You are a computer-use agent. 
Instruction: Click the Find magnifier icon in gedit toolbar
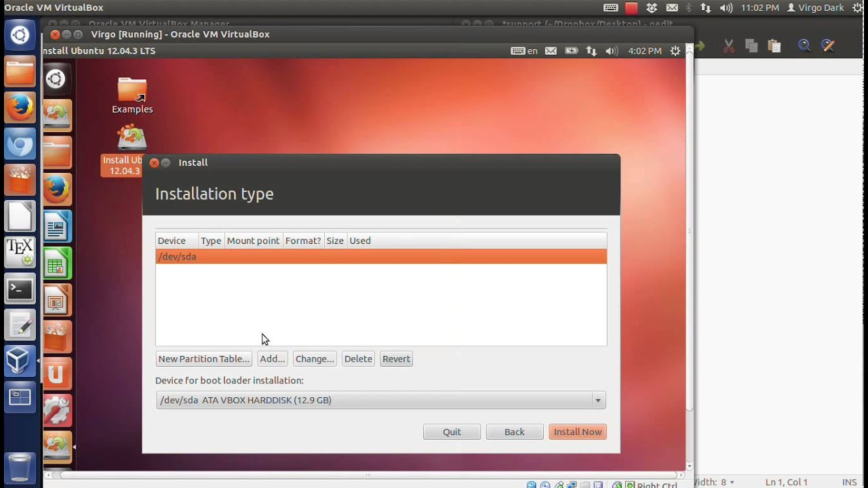coord(804,46)
